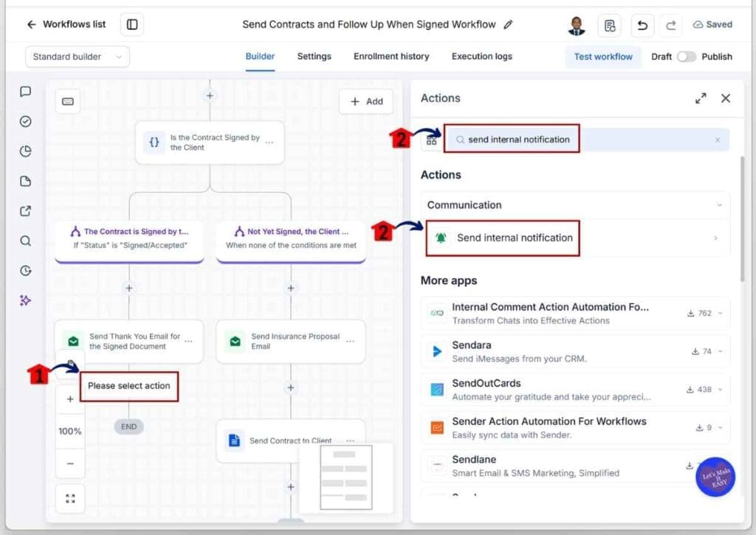Open the external link icon in sidebar

pos(26,211)
